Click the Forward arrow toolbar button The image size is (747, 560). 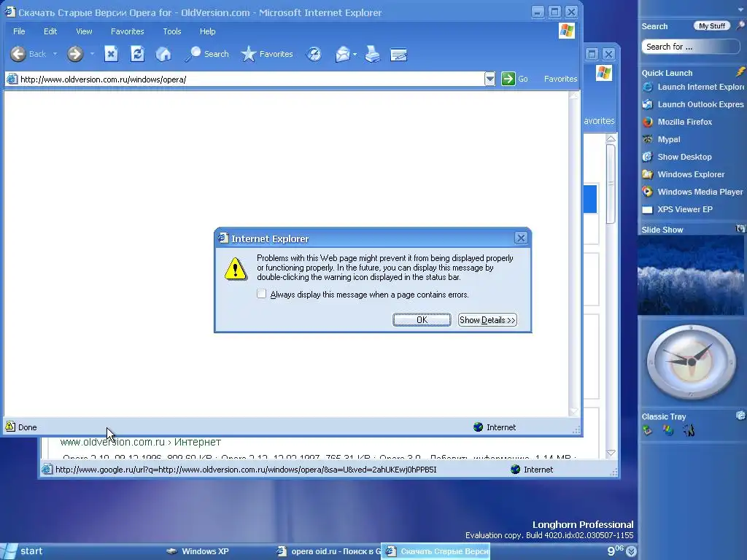pos(75,54)
